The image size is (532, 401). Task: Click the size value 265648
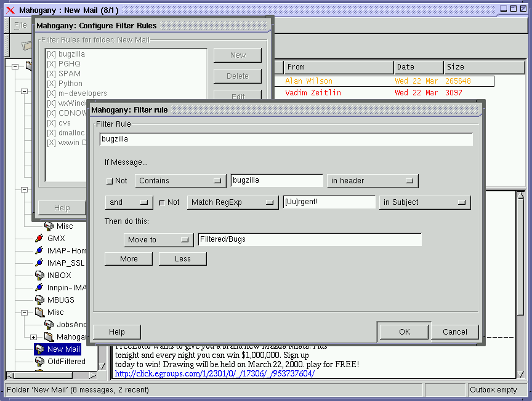tap(458, 81)
